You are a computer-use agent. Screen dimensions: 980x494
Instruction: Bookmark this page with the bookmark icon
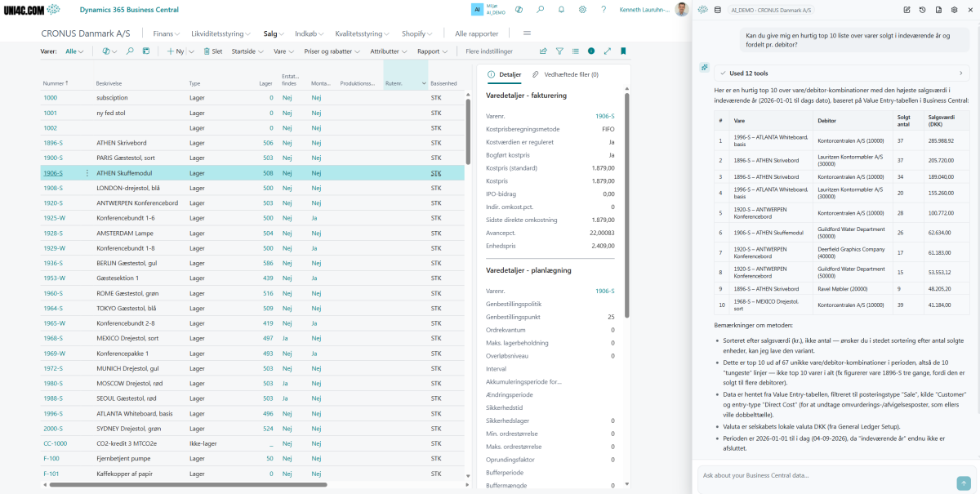click(623, 51)
